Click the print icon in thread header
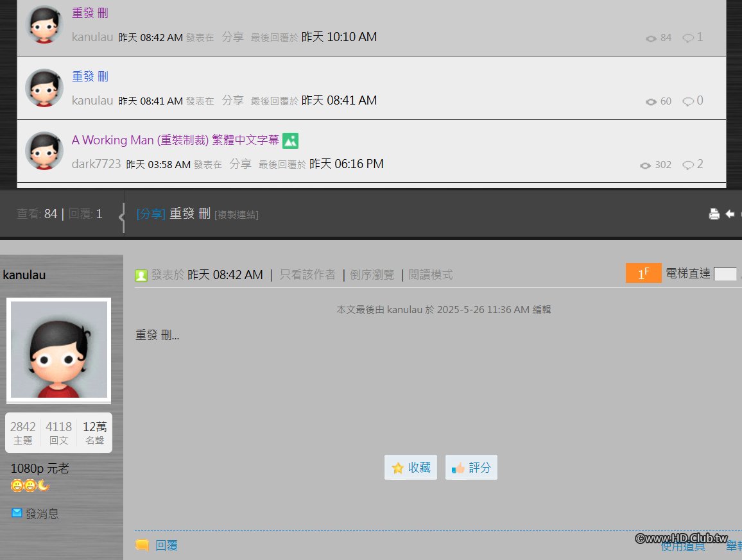The width and height of the screenshot is (742, 560). coord(714,214)
